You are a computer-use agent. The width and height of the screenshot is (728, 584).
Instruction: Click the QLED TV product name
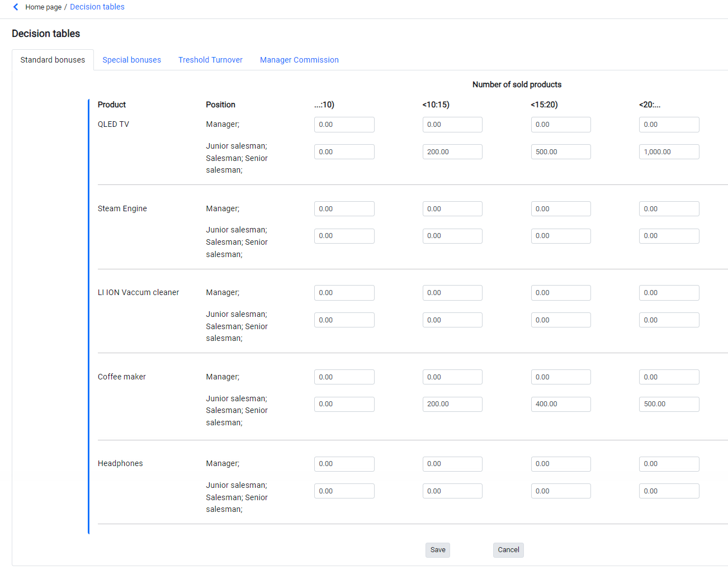(114, 124)
